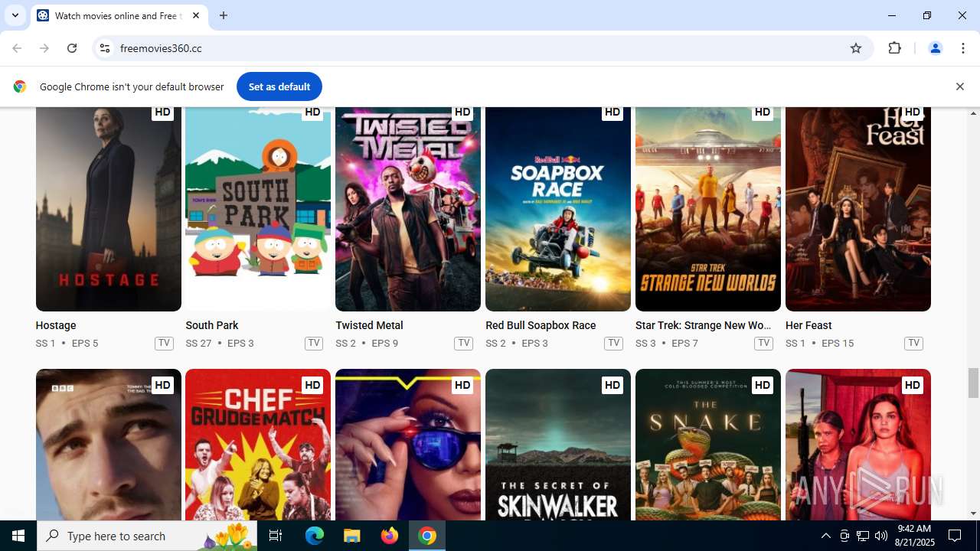Show hidden system tray icons

825,536
